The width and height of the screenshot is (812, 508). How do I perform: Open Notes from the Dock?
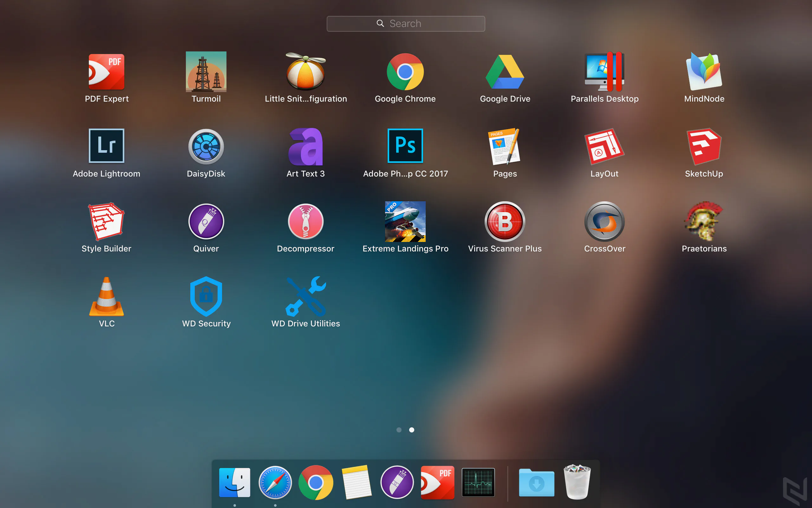[x=356, y=482]
